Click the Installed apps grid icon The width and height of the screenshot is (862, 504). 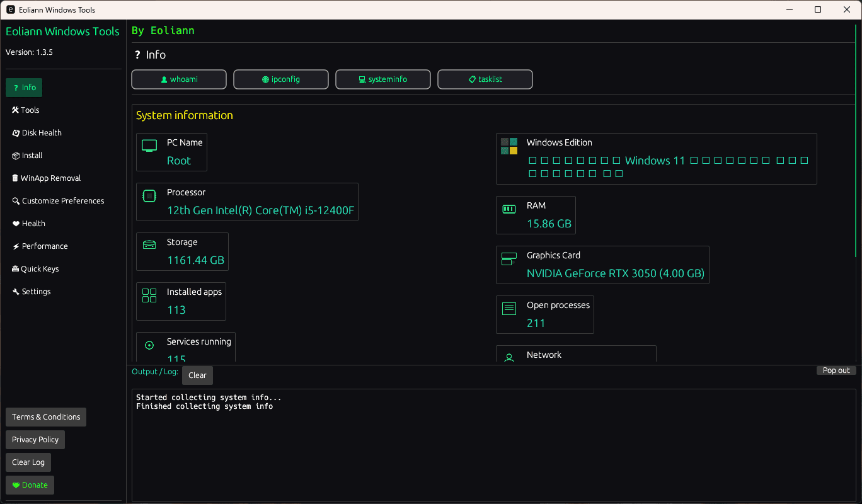pyautogui.click(x=149, y=295)
